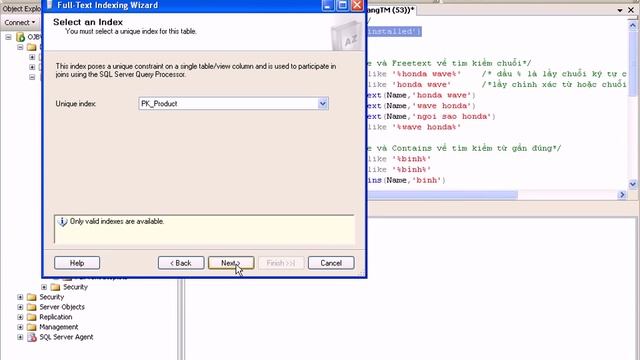The image size is (640, 360).
Task: Collapse the OJB server node
Action: pyautogui.click(x=8, y=37)
